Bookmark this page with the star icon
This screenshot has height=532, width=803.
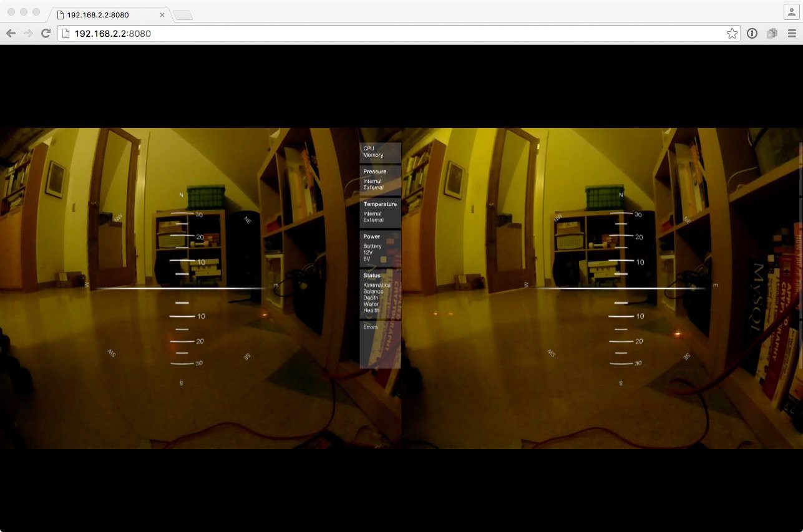(x=732, y=34)
